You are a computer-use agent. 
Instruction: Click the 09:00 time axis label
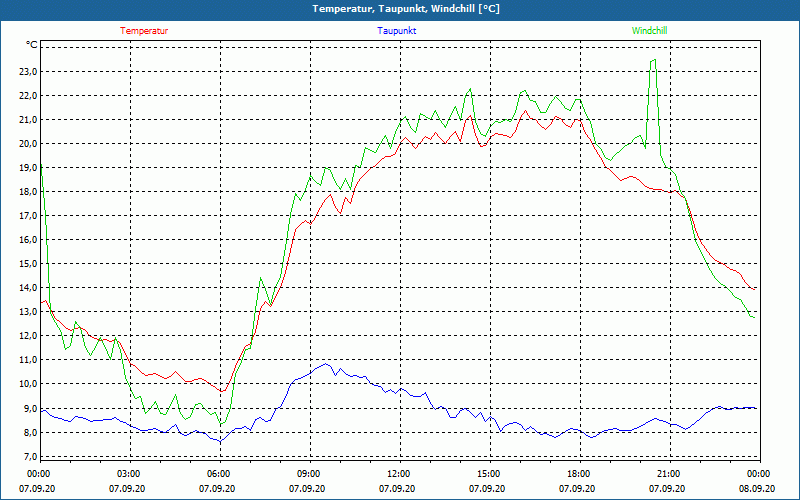click(x=310, y=474)
